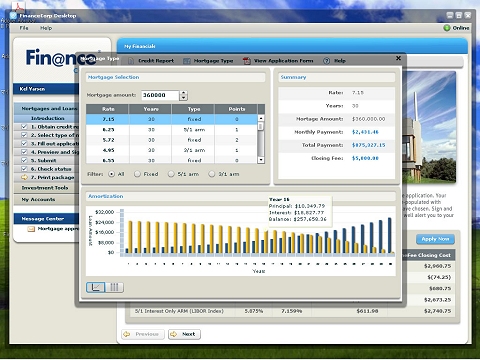
Task: Sort table by Type column header
Action: pyautogui.click(x=194, y=109)
